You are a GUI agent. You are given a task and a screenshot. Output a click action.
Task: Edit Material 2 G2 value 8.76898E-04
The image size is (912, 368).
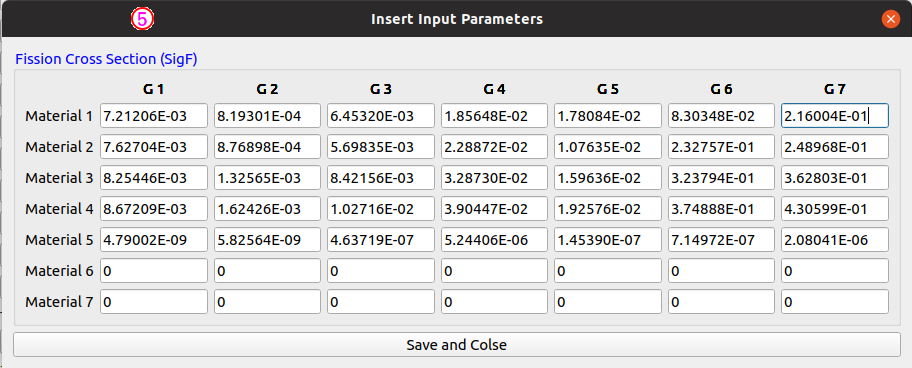(268, 147)
